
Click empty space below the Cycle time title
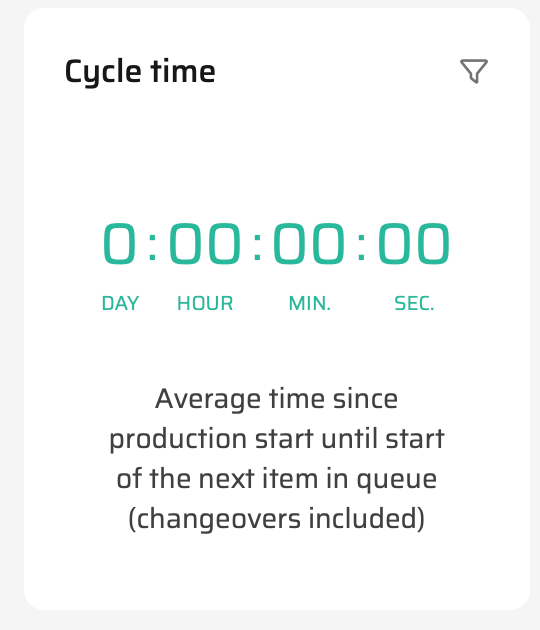coord(277,153)
